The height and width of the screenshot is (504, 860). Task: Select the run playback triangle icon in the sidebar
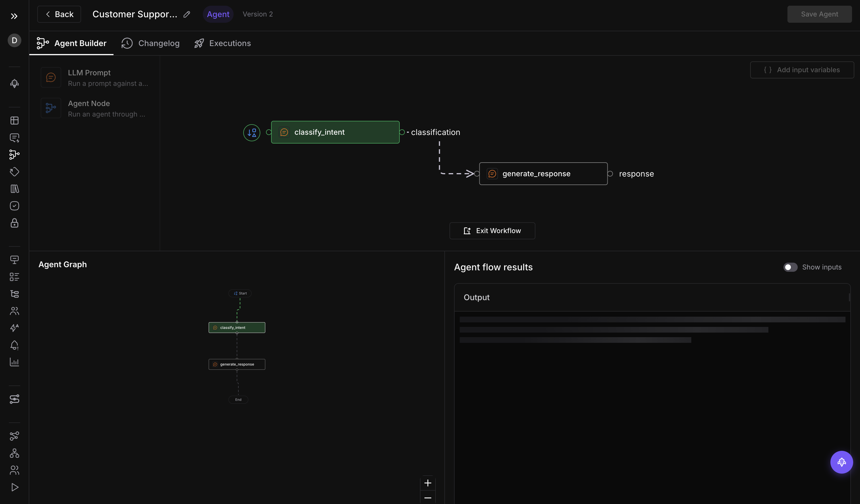14,487
